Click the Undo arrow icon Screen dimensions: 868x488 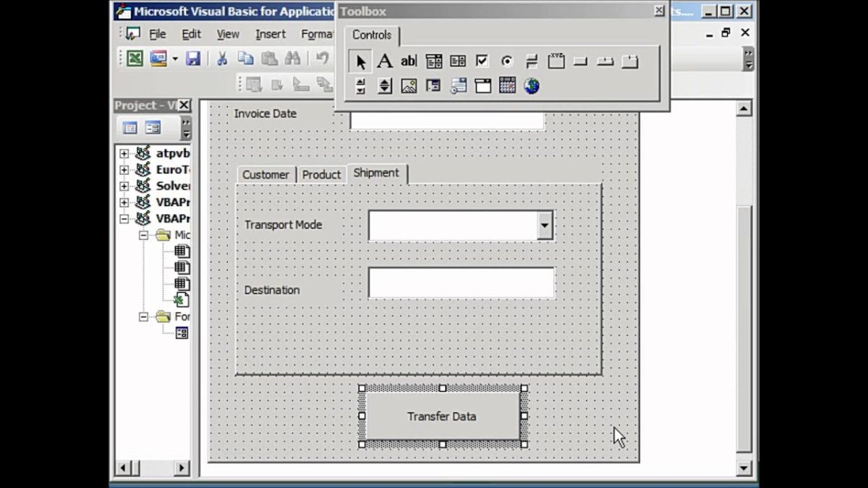323,59
